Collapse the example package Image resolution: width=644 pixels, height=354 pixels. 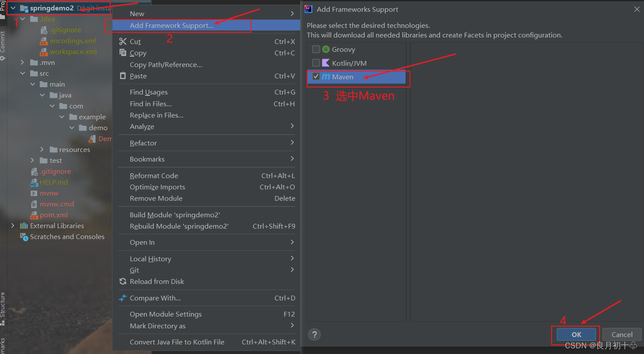[62, 117]
